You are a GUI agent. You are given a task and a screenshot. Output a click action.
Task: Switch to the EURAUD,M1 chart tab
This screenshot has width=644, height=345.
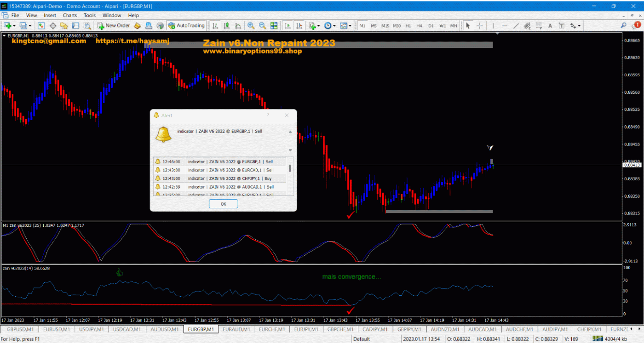click(x=236, y=329)
